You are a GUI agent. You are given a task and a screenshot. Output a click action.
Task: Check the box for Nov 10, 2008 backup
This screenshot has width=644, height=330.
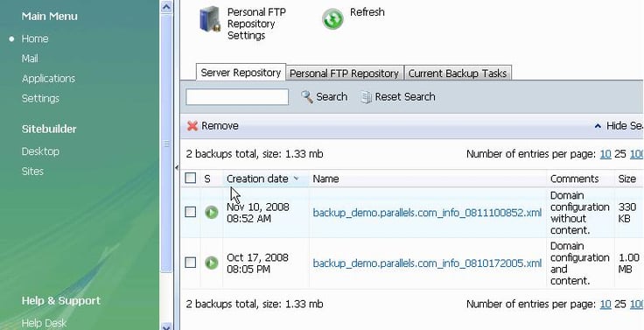(191, 212)
